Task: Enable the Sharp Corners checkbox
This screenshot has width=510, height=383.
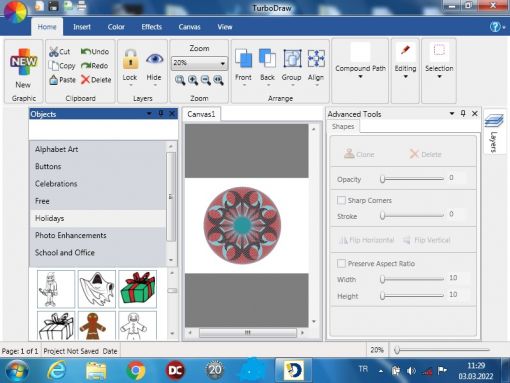Action: click(x=341, y=200)
